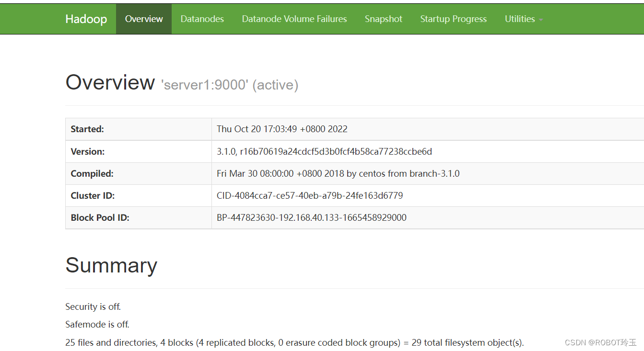The image size is (644, 351).
Task: Select the Version row value
Action: [324, 151]
